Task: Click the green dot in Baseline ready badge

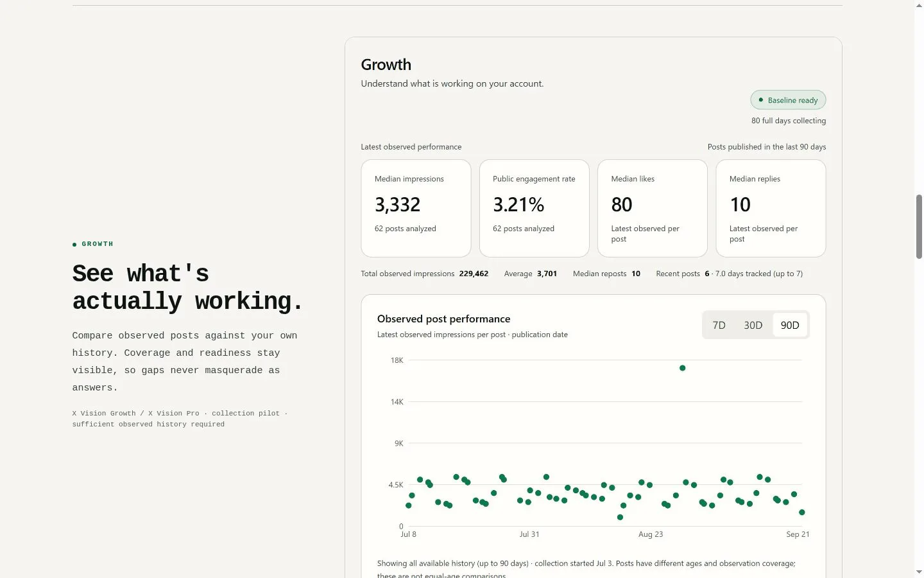Action: (760, 100)
